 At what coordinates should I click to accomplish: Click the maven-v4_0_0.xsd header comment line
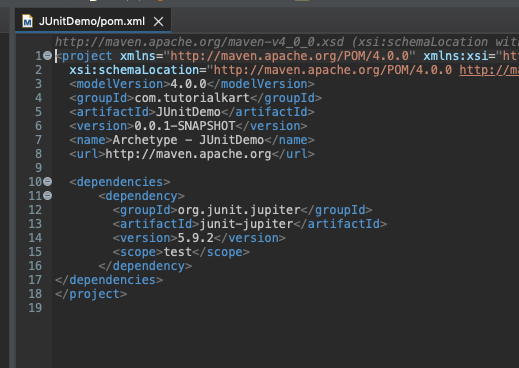coord(287,42)
